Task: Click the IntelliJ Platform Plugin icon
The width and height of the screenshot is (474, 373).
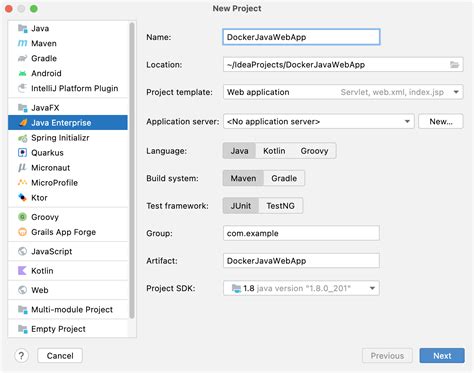Action: [23, 88]
